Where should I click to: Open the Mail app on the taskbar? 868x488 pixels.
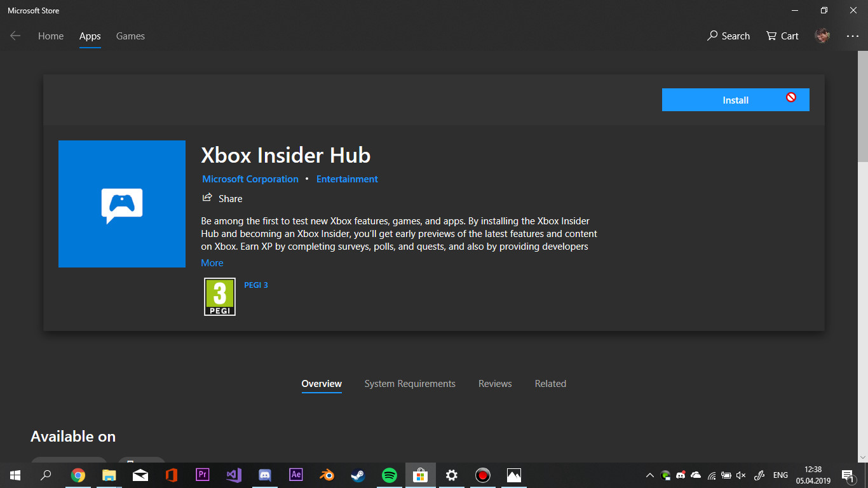(x=140, y=475)
